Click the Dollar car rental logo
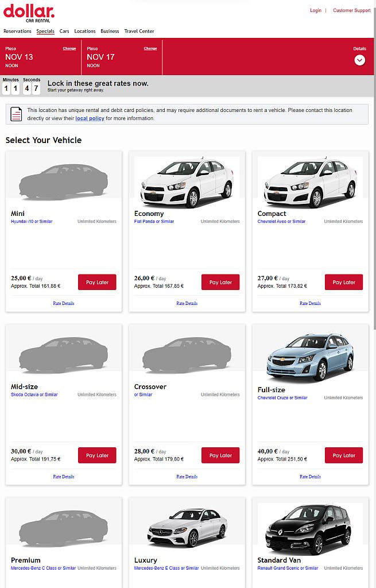The width and height of the screenshot is (376, 588). tap(29, 13)
